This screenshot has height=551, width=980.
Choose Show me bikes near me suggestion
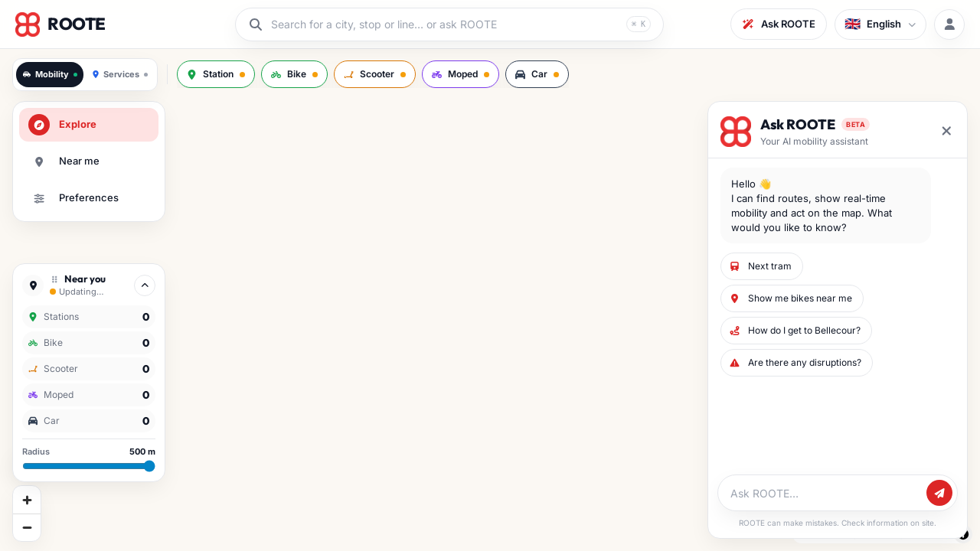tap(792, 298)
